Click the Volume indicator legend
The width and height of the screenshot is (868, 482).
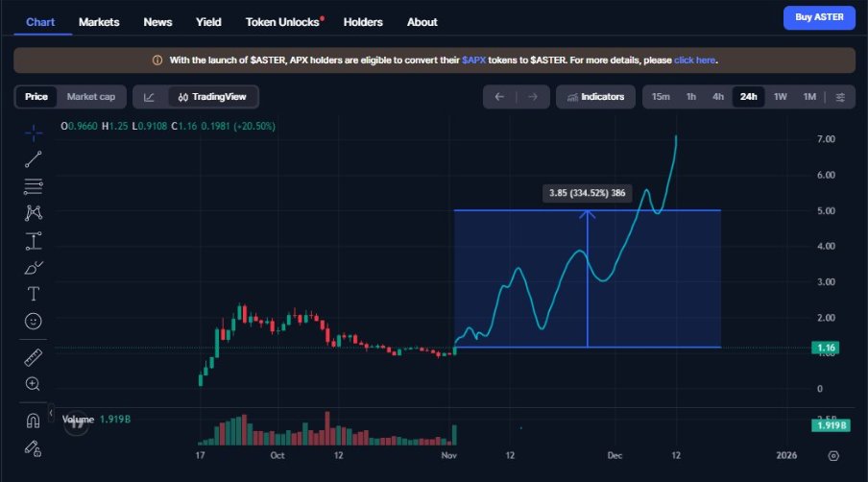point(96,420)
